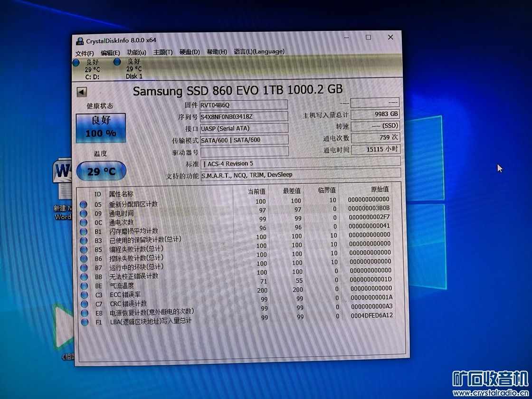Image resolution: width=532 pixels, height=399 pixels.
Task: Click the status circle for attribute EB
Action: pos(85,313)
